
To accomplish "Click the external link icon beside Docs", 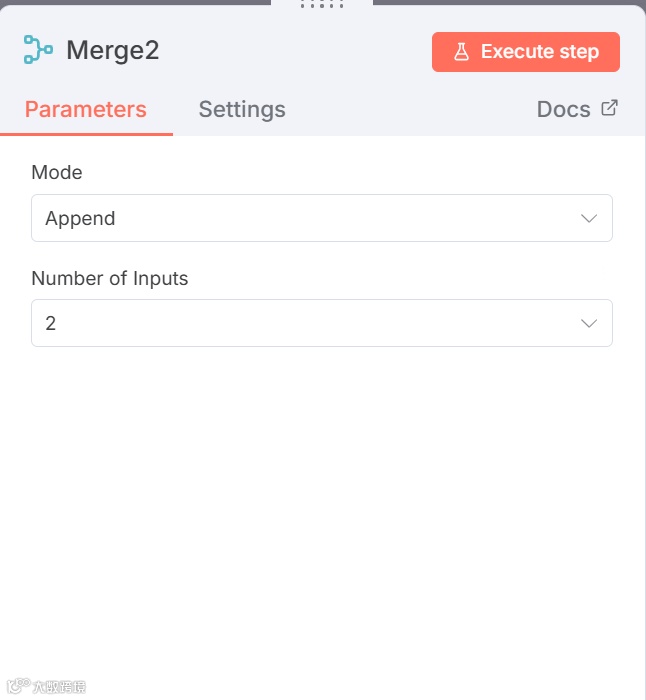I will point(609,108).
